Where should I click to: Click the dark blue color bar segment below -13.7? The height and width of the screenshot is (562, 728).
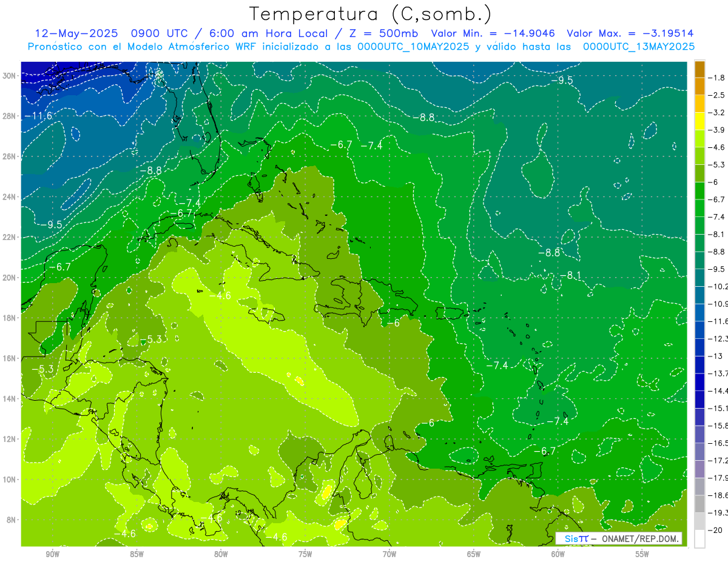point(699,381)
